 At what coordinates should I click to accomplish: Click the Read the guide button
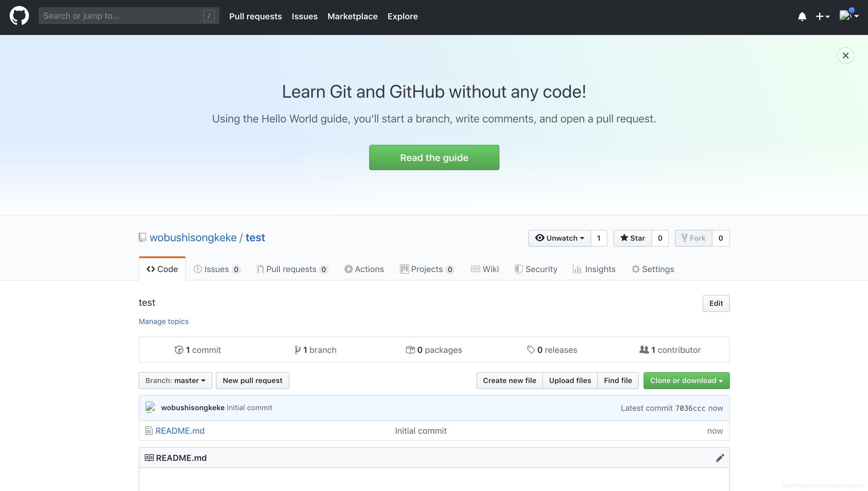434,157
